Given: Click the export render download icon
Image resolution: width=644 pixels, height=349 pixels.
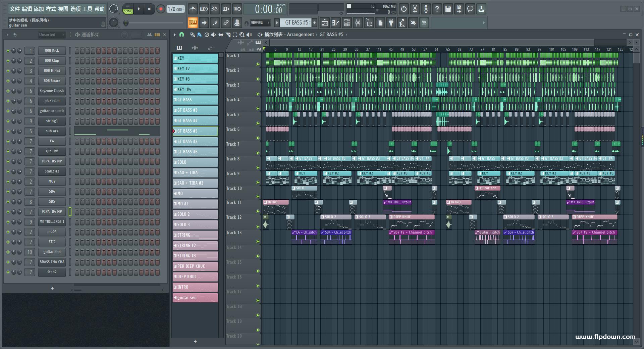Looking at the screenshot, I should [x=481, y=9].
